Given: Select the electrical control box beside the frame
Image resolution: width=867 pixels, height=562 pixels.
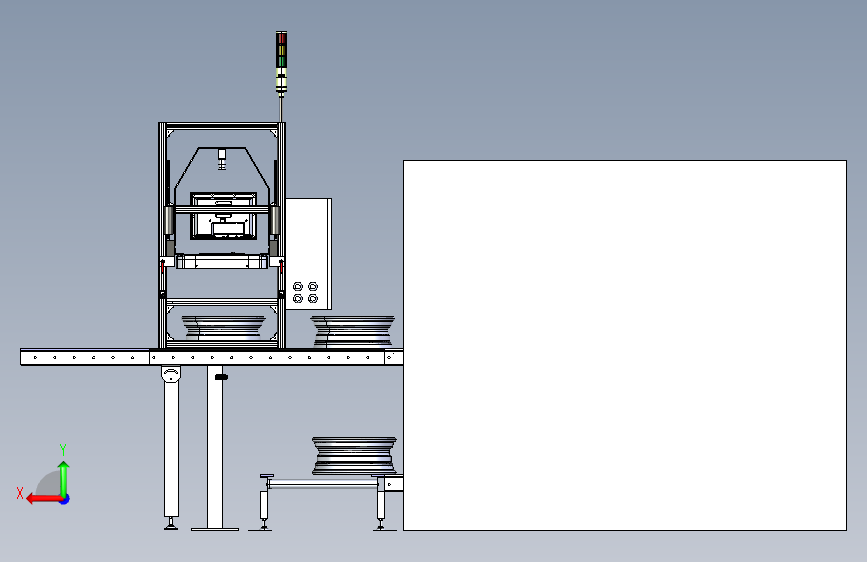Looking at the screenshot, I should 309,254.
